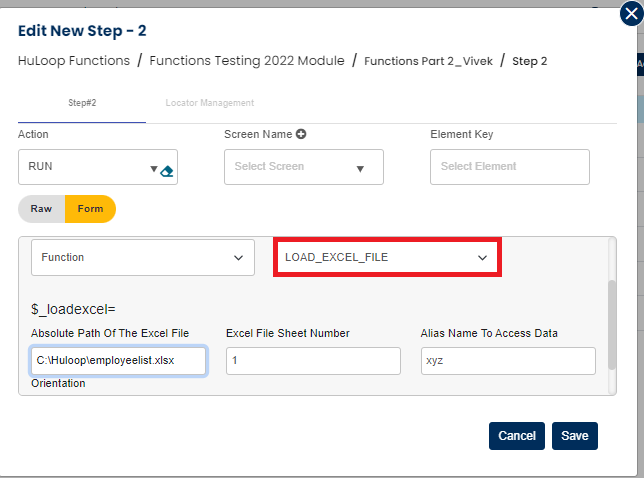
Task: Click the Alias Name To Access Data field
Action: click(507, 361)
